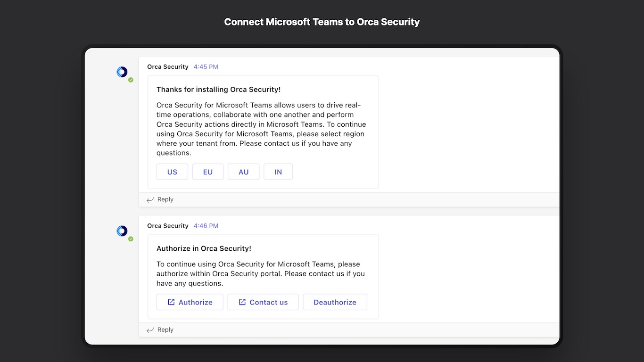
Task: Click the Orca Security sender name at 4:46 PM
Action: pyautogui.click(x=168, y=226)
